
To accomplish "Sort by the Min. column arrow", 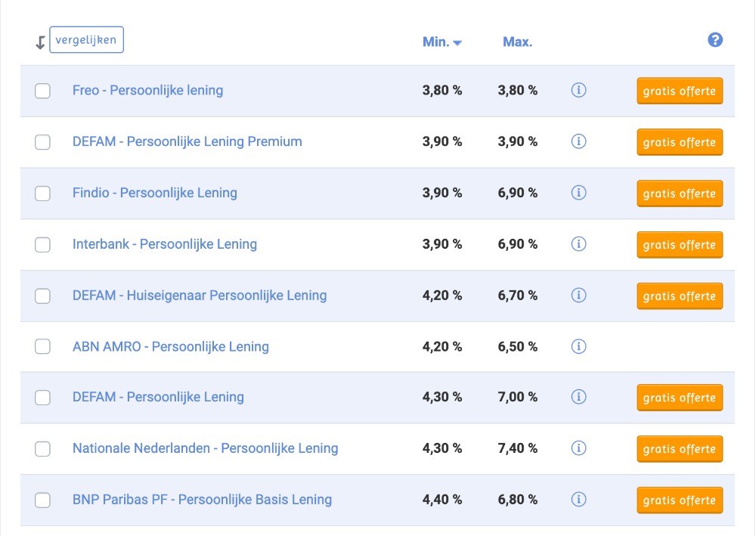I will [x=457, y=43].
